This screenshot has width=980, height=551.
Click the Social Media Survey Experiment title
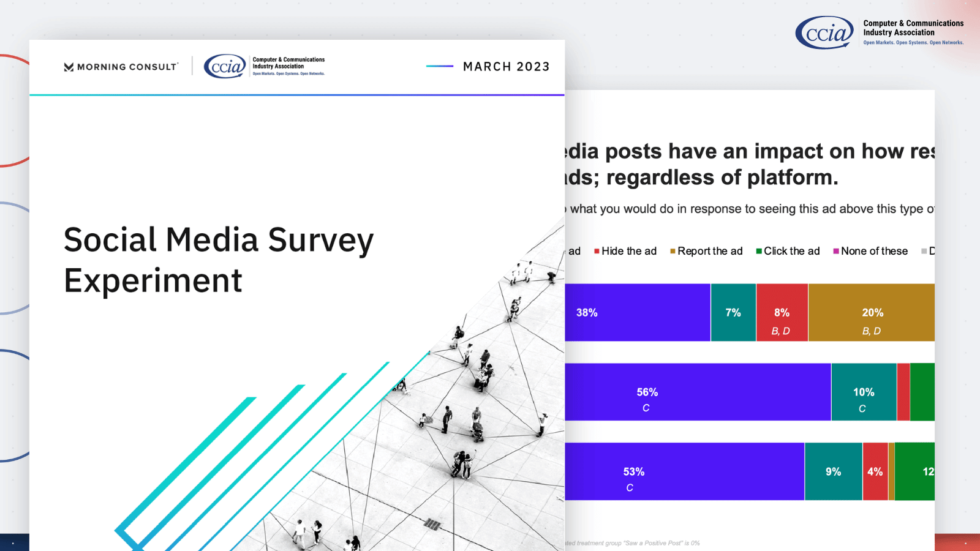(x=218, y=260)
